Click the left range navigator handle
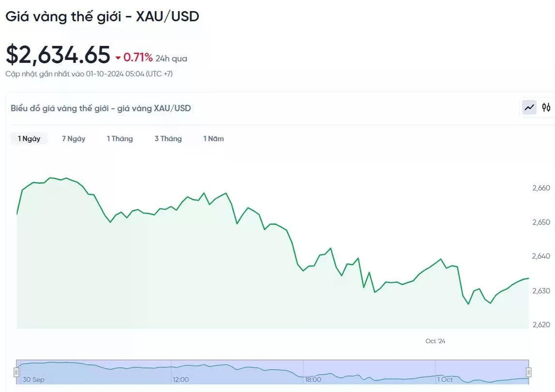Viewport: 555px width, 392px height. tap(16, 372)
